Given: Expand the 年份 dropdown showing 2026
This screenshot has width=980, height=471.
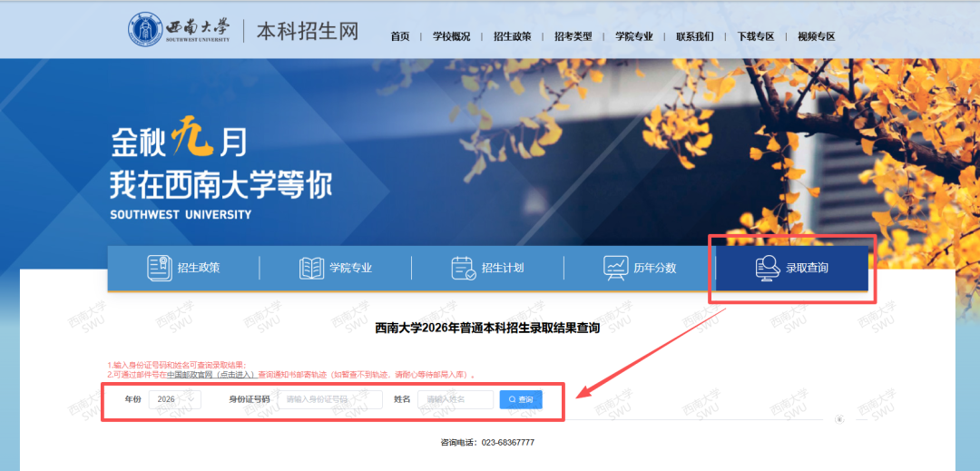Looking at the screenshot, I should click(x=175, y=399).
